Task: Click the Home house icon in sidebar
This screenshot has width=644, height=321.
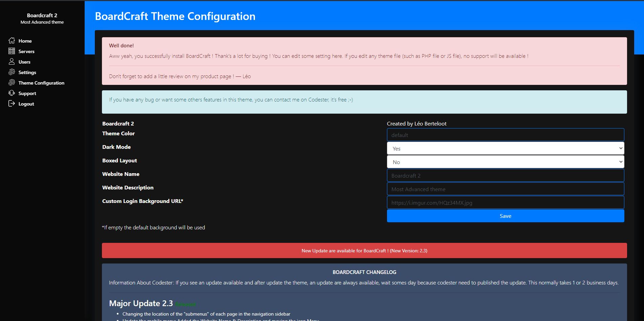Action: [12, 41]
